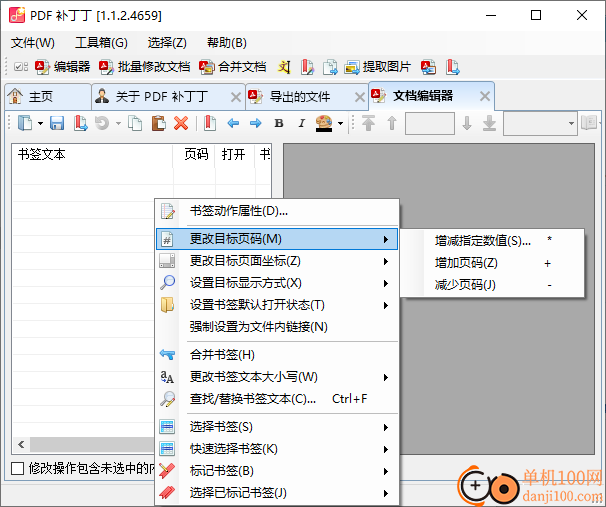
Task: Open the 选择(Z) menu
Action: [x=167, y=43]
